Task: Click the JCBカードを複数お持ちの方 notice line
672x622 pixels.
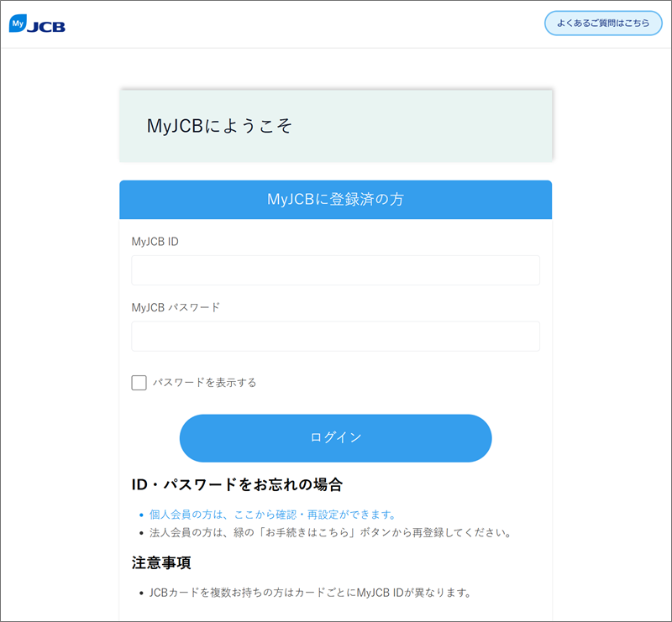Action: click(x=310, y=593)
